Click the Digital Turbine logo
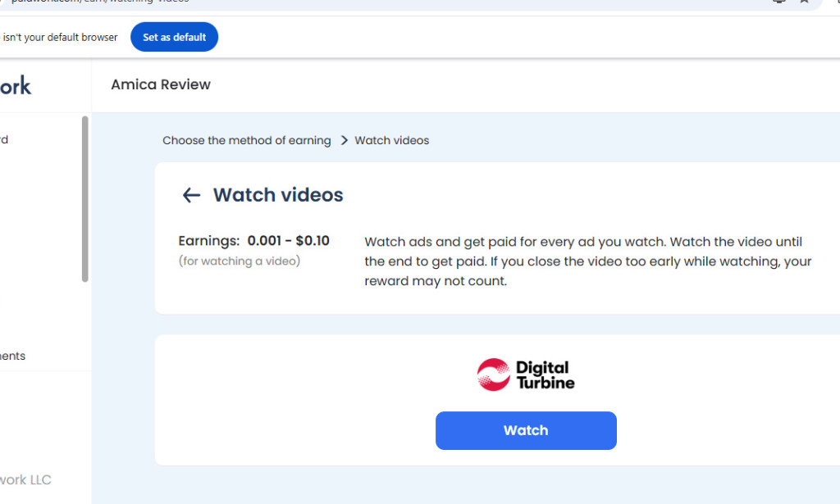This screenshot has width=840, height=504. pyautogui.click(x=525, y=374)
